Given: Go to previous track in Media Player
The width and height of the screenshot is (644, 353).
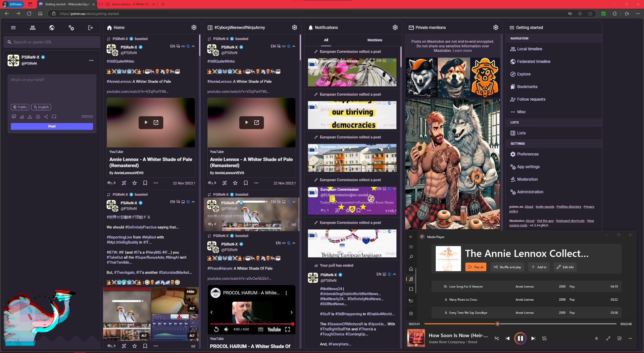Looking at the screenshot, I should click(508, 338).
